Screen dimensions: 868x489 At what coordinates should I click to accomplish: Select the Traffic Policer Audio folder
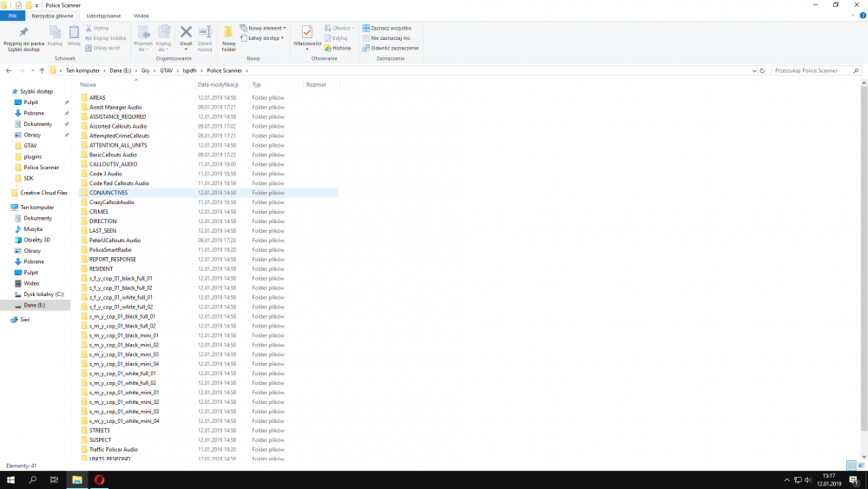(x=114, y=449)
